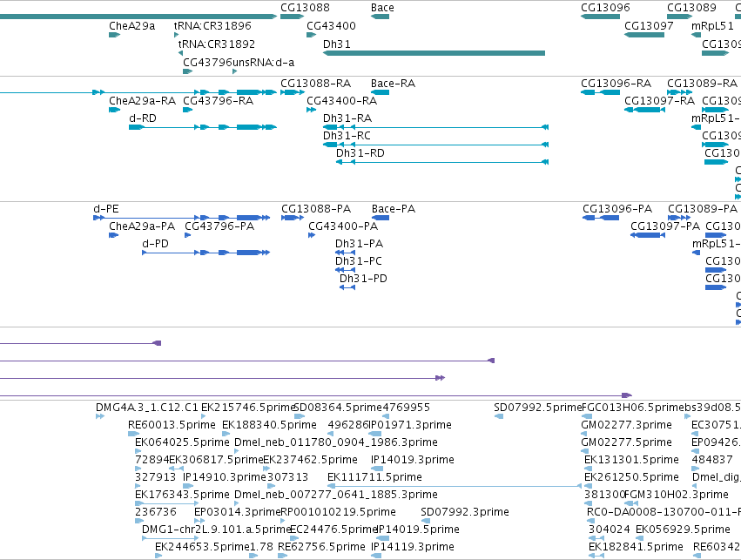The width and height of the screenshot is (741, 560).
Task: Select the CheA29a-PA protein label
Action: click(142, 226)
